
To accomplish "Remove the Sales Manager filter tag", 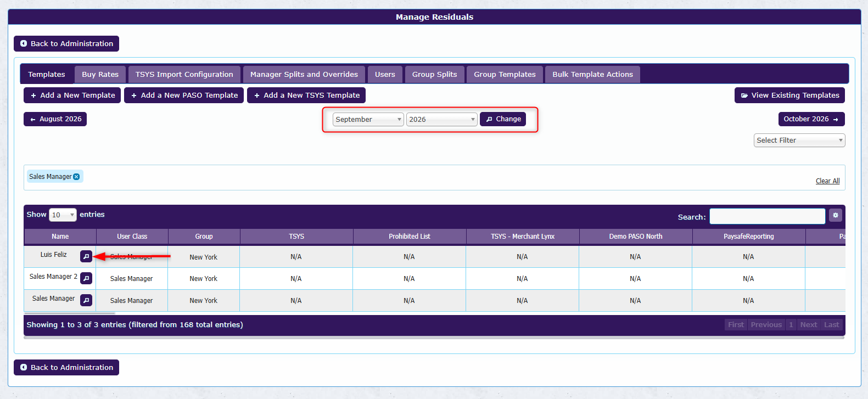I will (76, 177).
